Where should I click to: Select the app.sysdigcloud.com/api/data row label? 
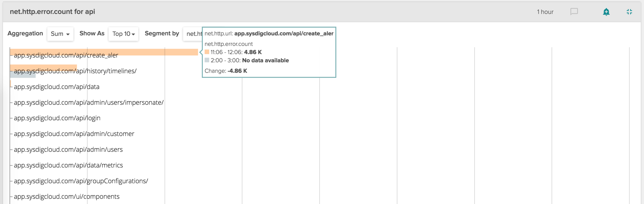pos(57,87)
